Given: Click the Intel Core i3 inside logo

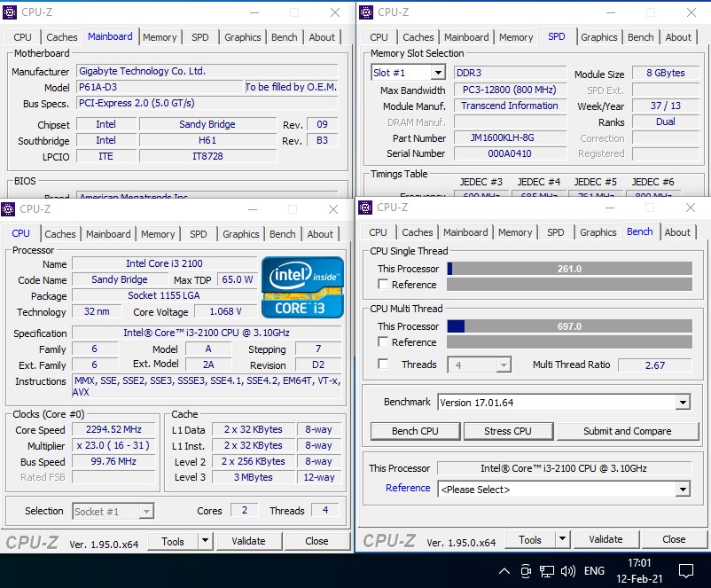Looking at the screenshot, I should 302,287.
